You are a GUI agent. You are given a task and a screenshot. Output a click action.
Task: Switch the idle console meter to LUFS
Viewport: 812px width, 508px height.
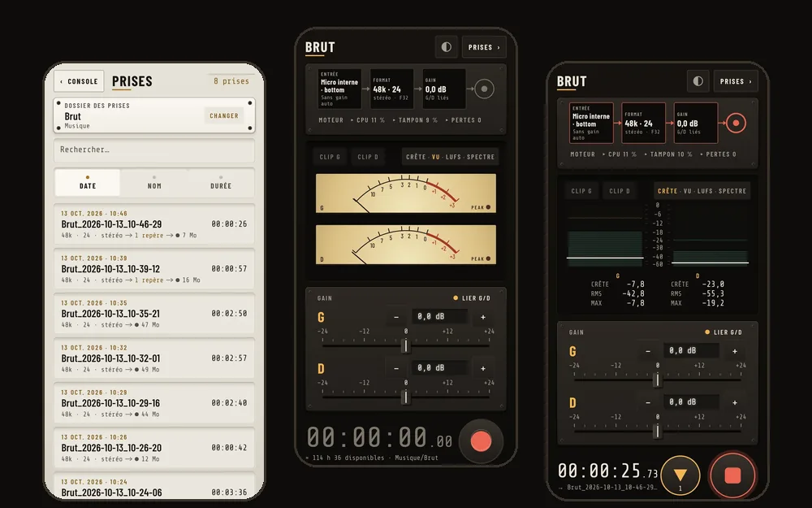point(453,157)
